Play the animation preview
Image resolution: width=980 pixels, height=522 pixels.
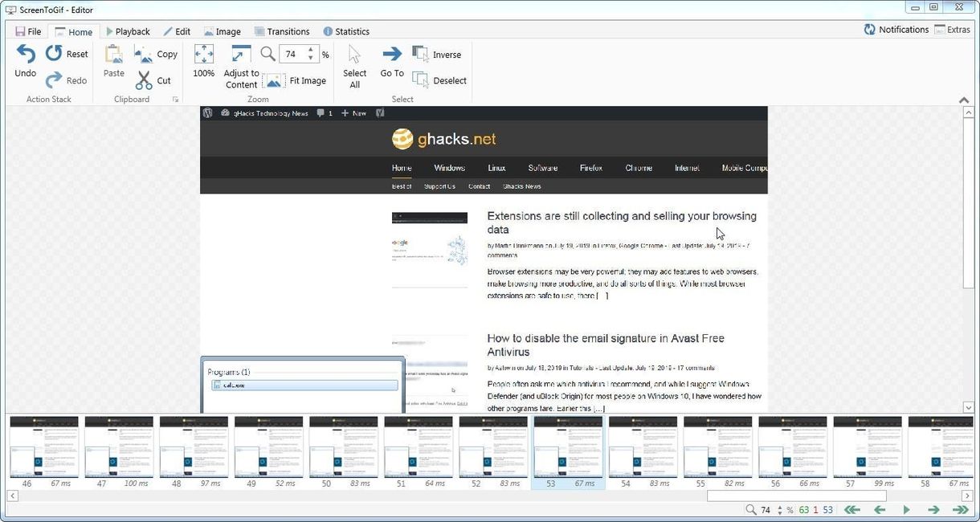[906, 510]
